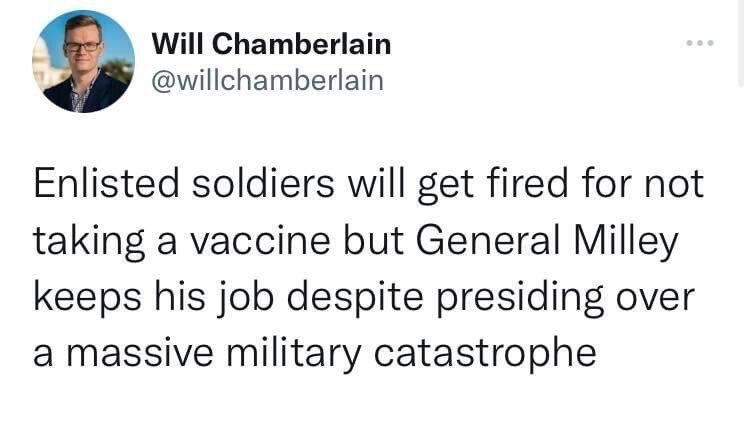Click the @willchamberlain handle
Image resolution: width=750 pixels, height=423 pixels.
267,81
